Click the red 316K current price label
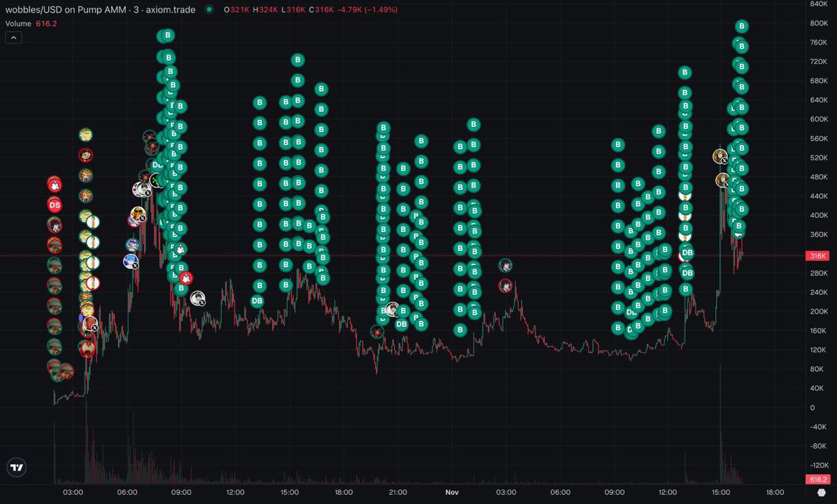837x504 pixels. point(818,256)
